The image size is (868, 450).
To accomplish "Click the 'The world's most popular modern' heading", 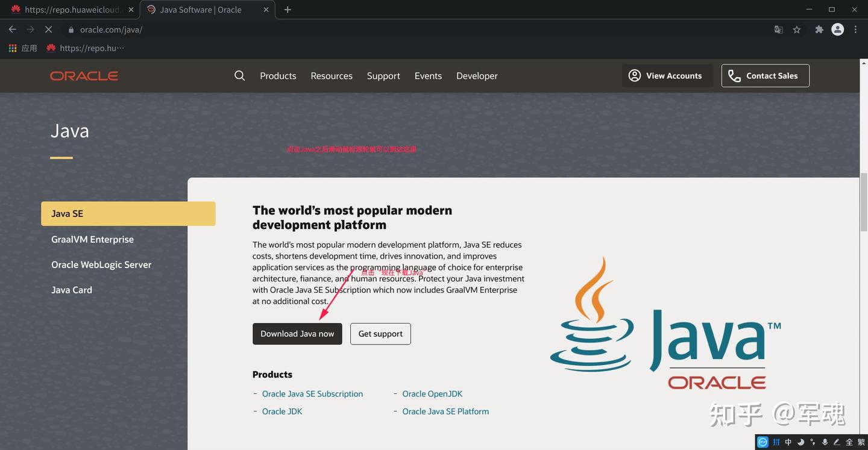I will coord(352,217).
